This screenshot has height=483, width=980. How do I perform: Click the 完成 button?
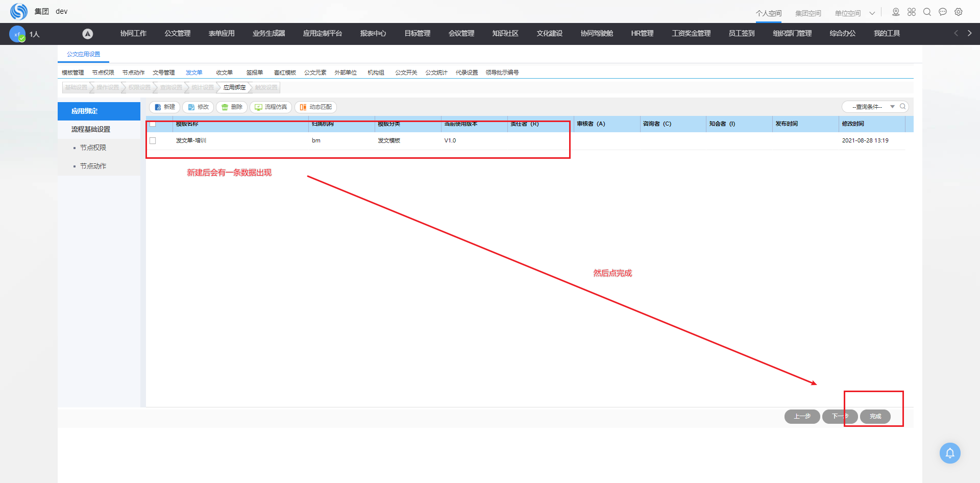point(875,417)
